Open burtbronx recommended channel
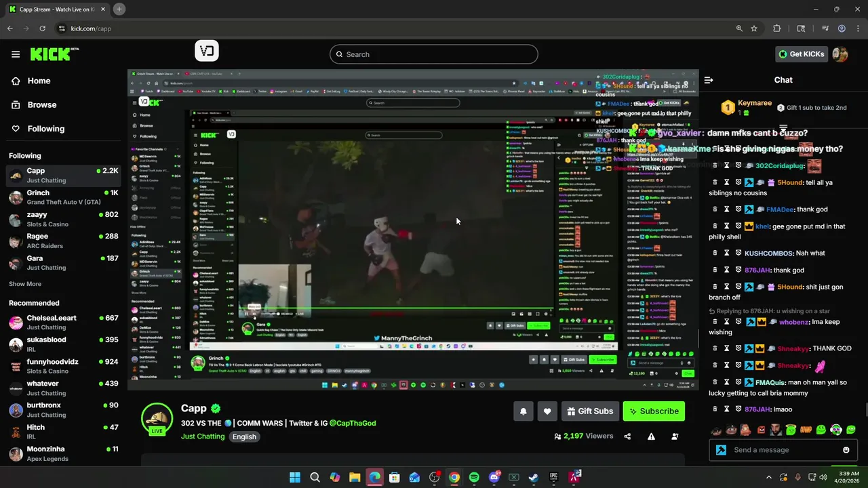This screenshot has width=868, height=488. tap(64, 409)
